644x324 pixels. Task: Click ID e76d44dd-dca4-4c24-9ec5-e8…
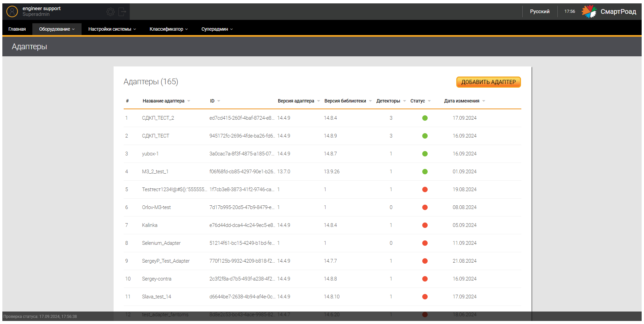242,225
